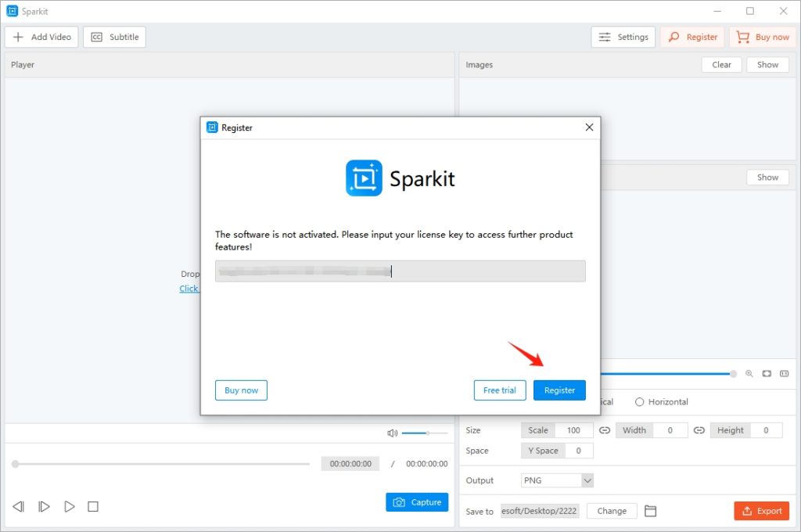The height and width of the screenshot is (532, 801).
Task: Click the Height value field
Action: tap(766, 430)
